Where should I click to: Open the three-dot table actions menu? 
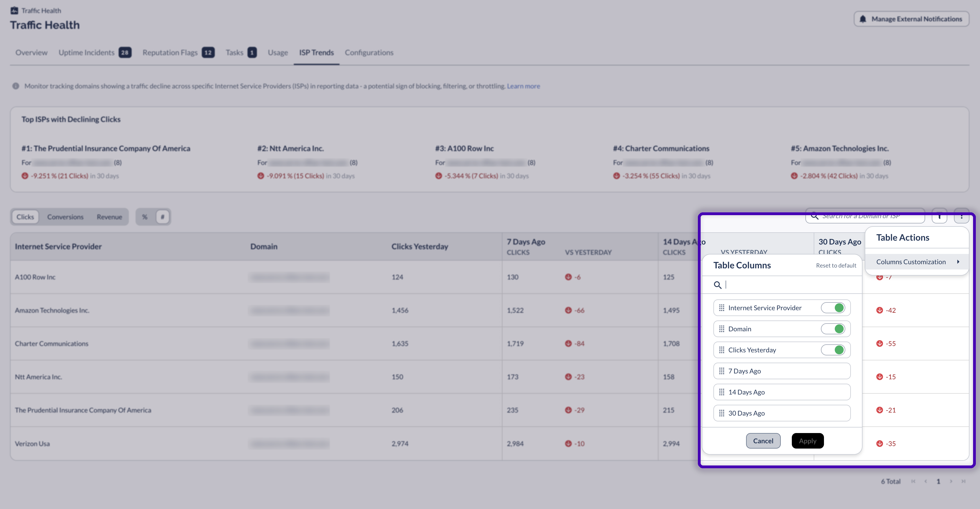tap(961, 217)
